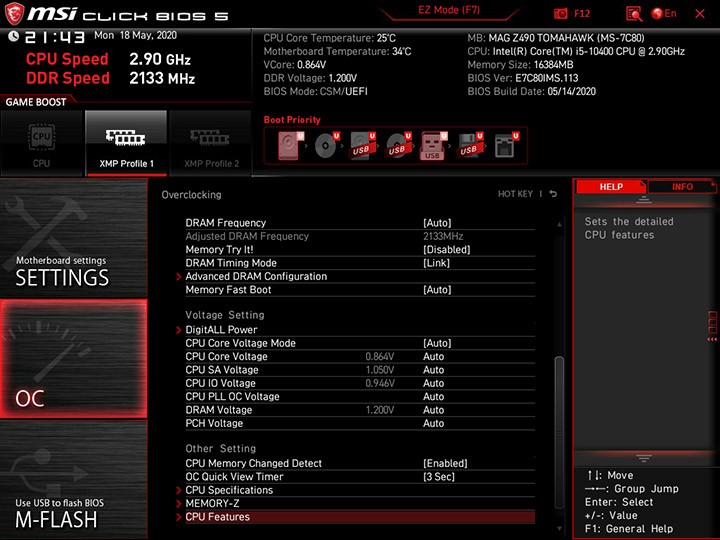
Task: Collapse help panel via top grip handle
Action: tap(643, 200)
